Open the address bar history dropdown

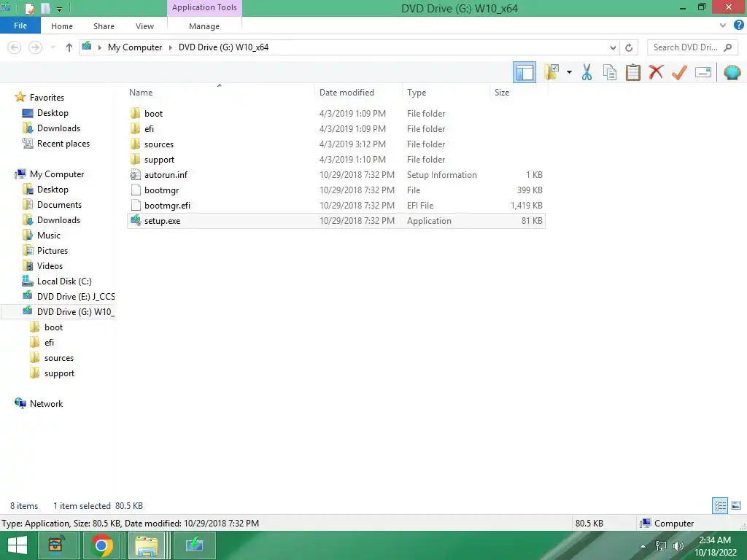613,47
